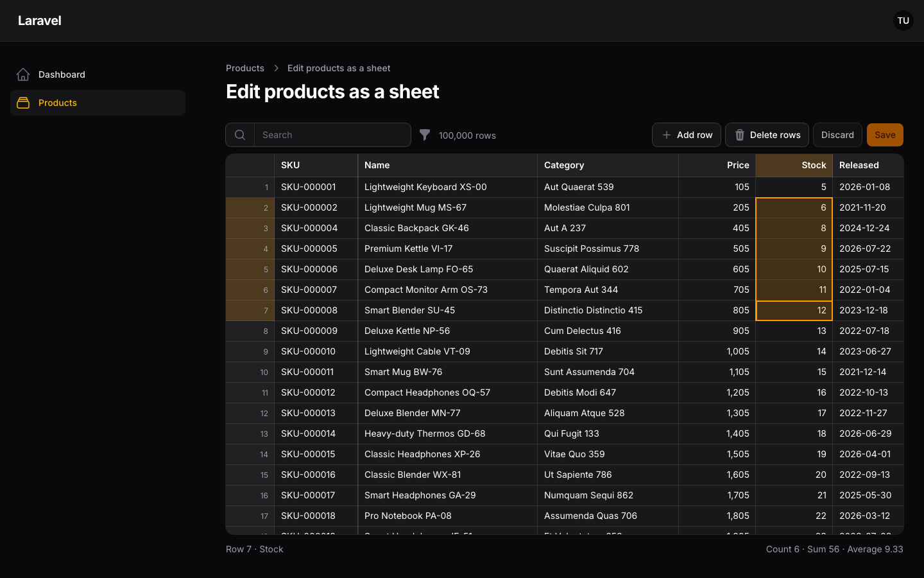The width and height of the screenshot is (924, 578).
Task: Select the Released column header
Action: tap(868, 165)
